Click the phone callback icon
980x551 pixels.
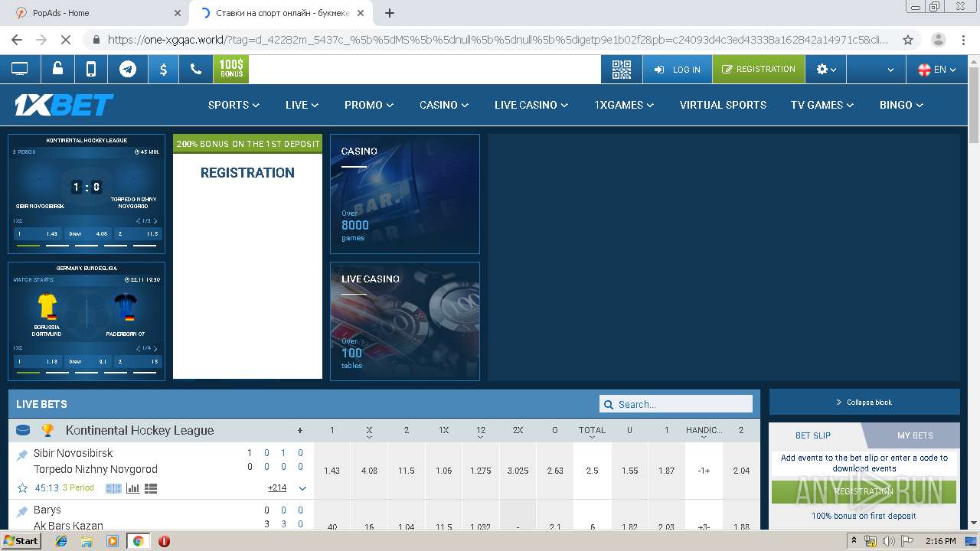pyautogui.click(x=196, y=70)
